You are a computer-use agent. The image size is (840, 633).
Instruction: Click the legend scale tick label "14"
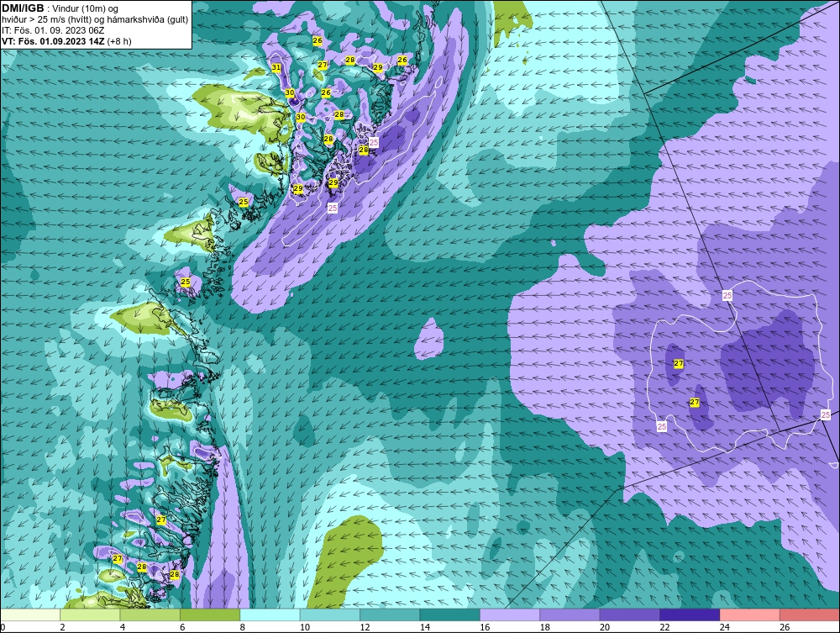tap(425, 627)
